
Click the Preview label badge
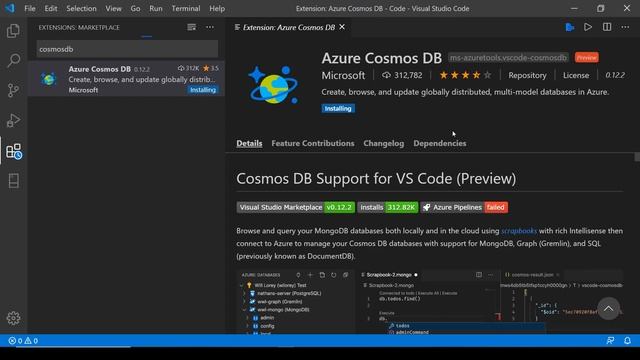(587, 58)
